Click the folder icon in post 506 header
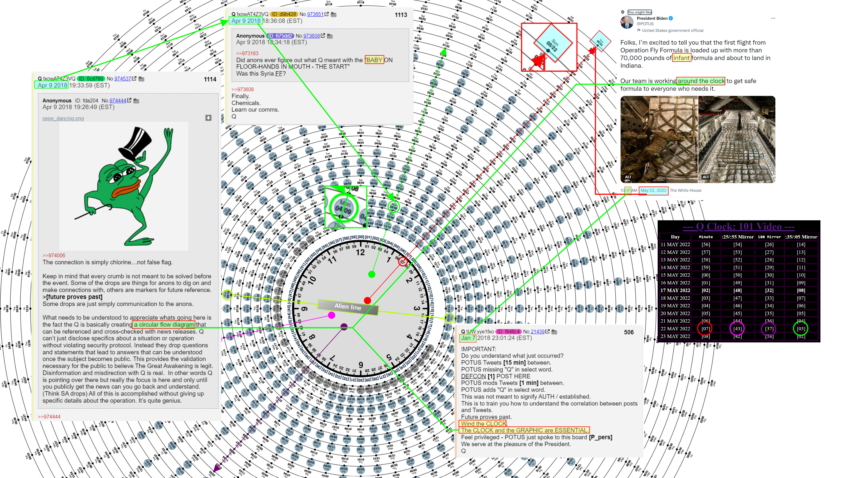Screen dimensions: 868x478 [554, 332]
